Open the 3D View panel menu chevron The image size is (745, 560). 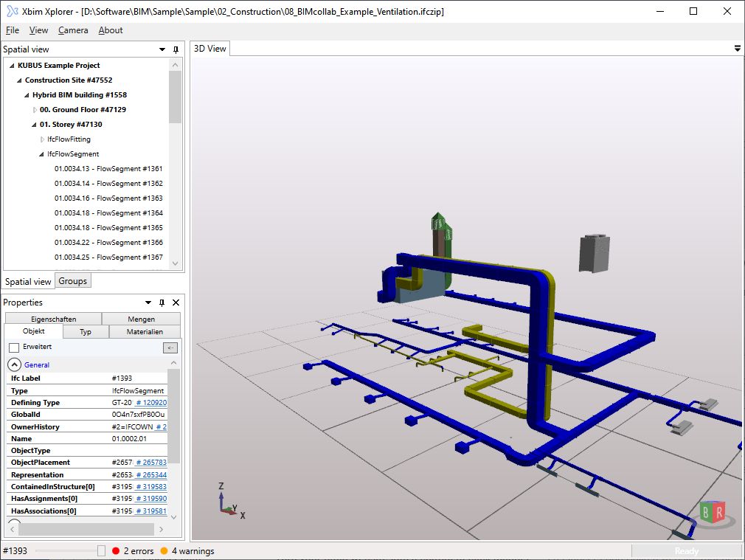tap(737, 48)
